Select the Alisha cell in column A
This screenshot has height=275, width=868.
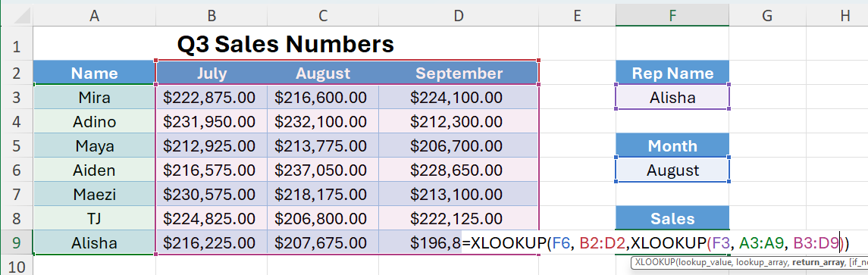pos(94,242)
